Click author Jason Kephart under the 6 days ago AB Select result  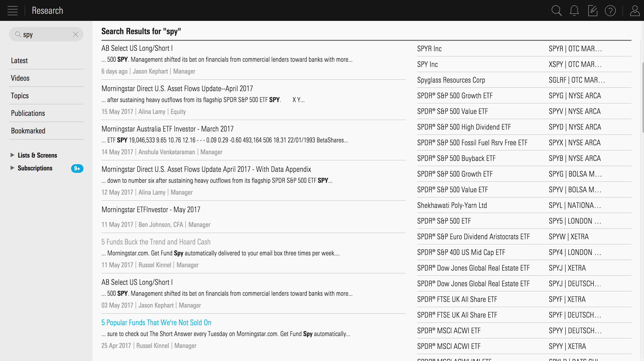[x=150, y=71]
